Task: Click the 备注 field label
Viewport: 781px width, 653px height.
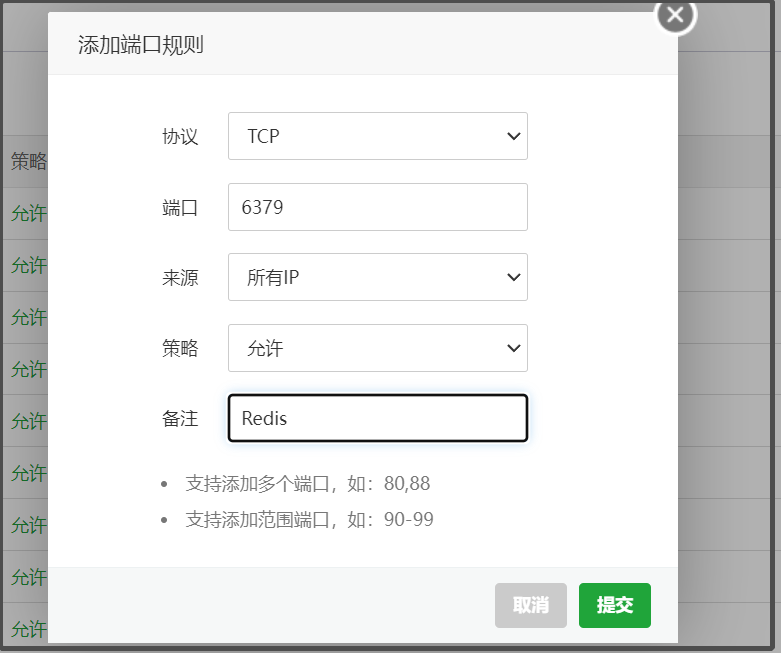Action: 180,419
